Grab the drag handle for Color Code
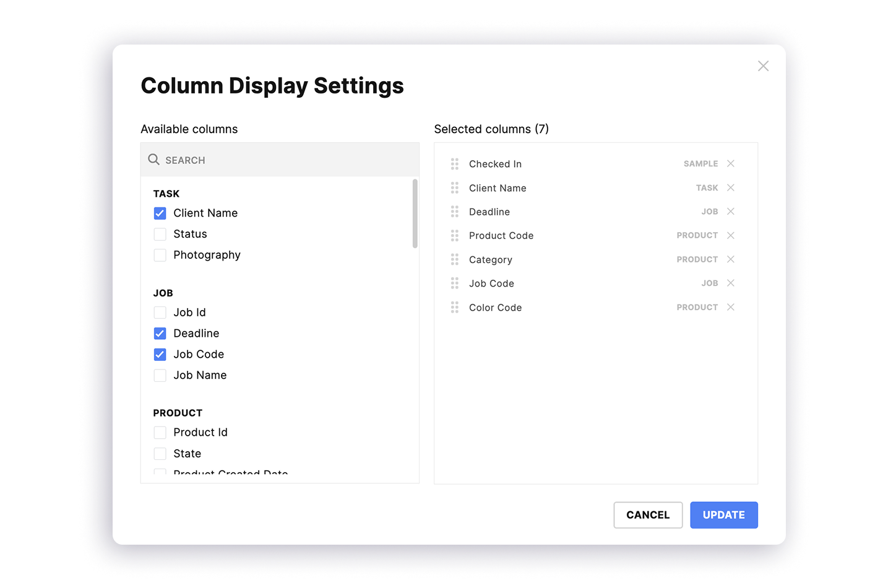Image resolution: width=896 pixels, height=588 pixels. pos(455,307)
